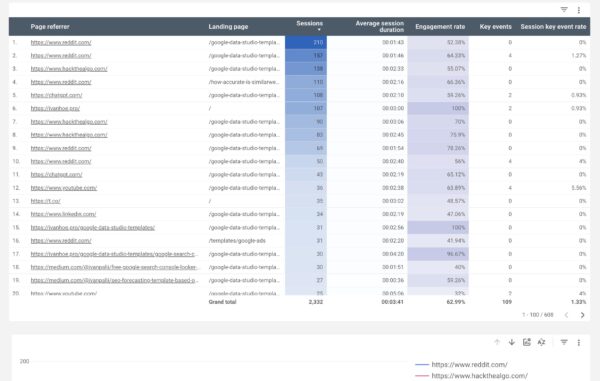
Task: Click the chart sort A-Z icon
Action: [x=541, y=342]
